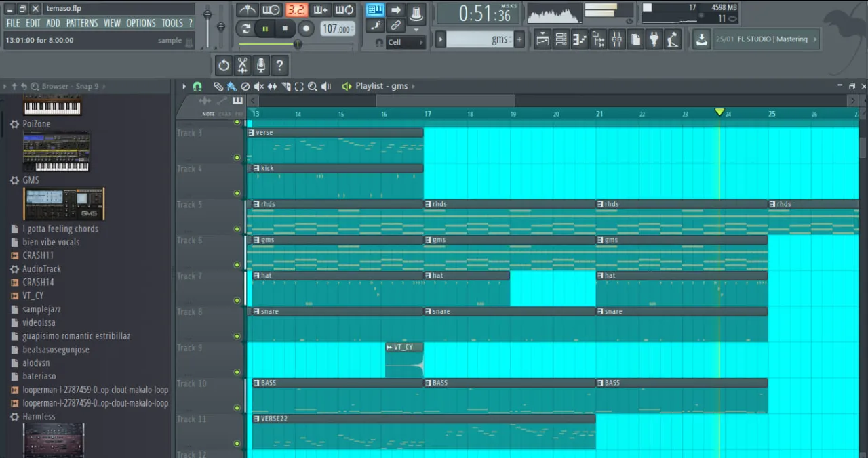This screenshot has width=868, height=458.
Task: Adjust the tempo 107.000 field
Action: click(338, 28)
